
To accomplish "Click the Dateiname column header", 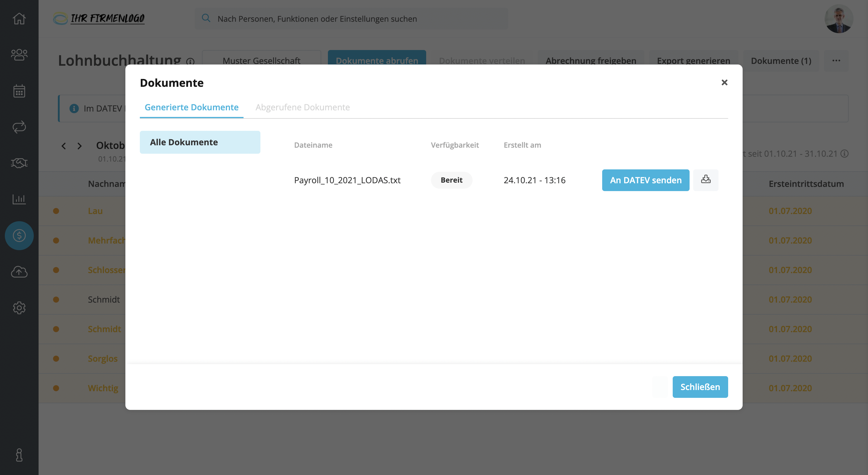I will point(313,145).
